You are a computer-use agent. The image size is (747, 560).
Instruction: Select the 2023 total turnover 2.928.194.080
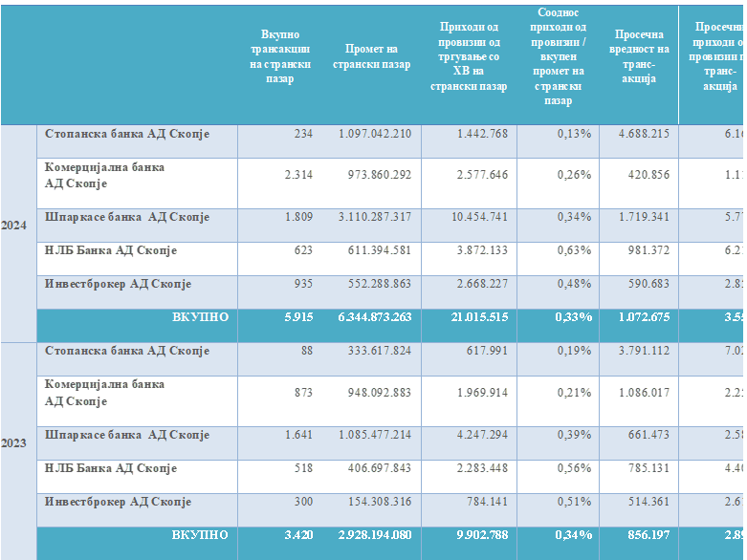click(375, 535)
